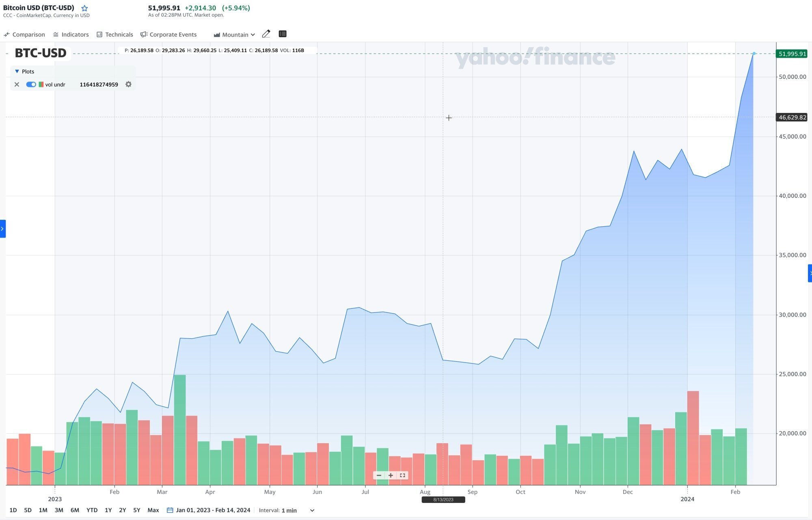Screen dimensions: 812x520
Task: Click the vol undr color swatch
Action: (x=41, y=84)
